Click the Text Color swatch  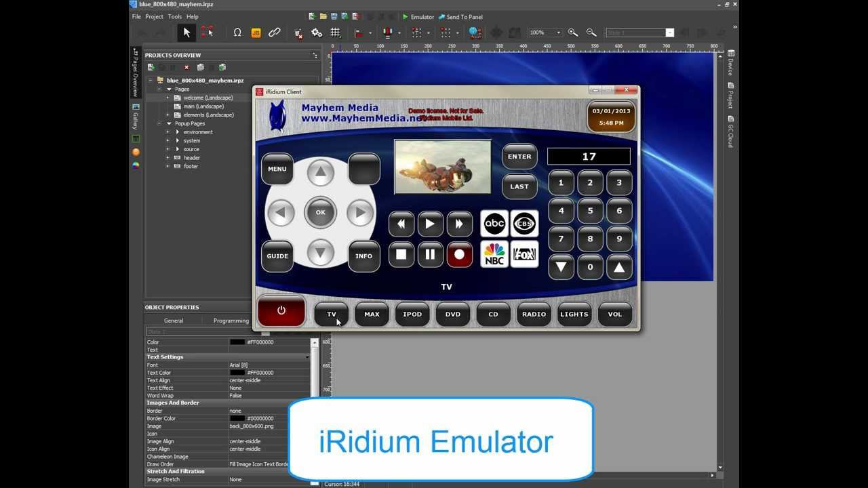237,373
